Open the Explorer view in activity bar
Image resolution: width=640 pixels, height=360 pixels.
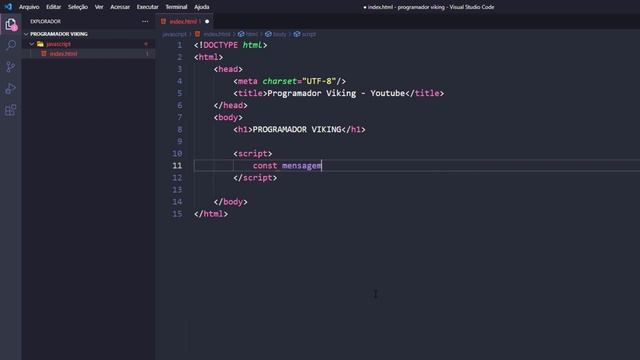(11, 24)
